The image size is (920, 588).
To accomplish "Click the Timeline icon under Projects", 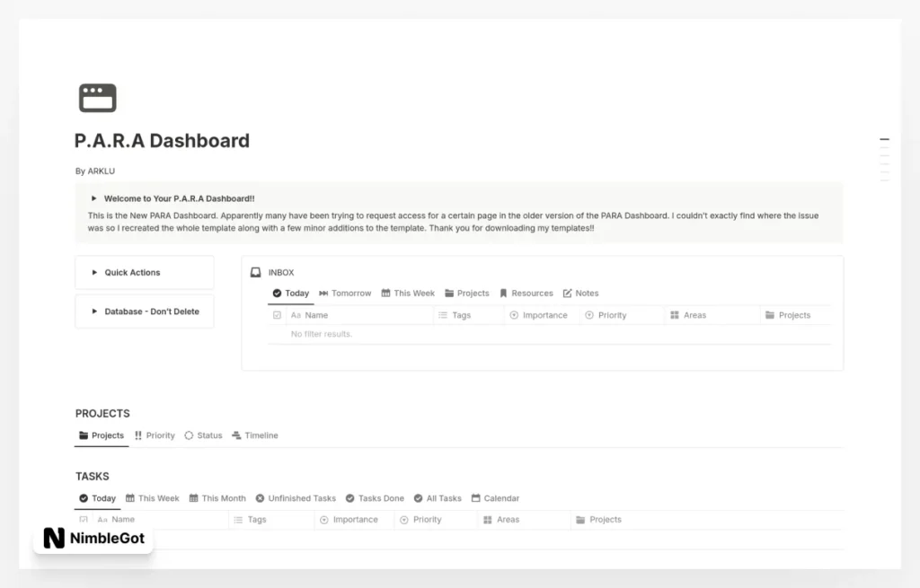I will tap(235, 435).
